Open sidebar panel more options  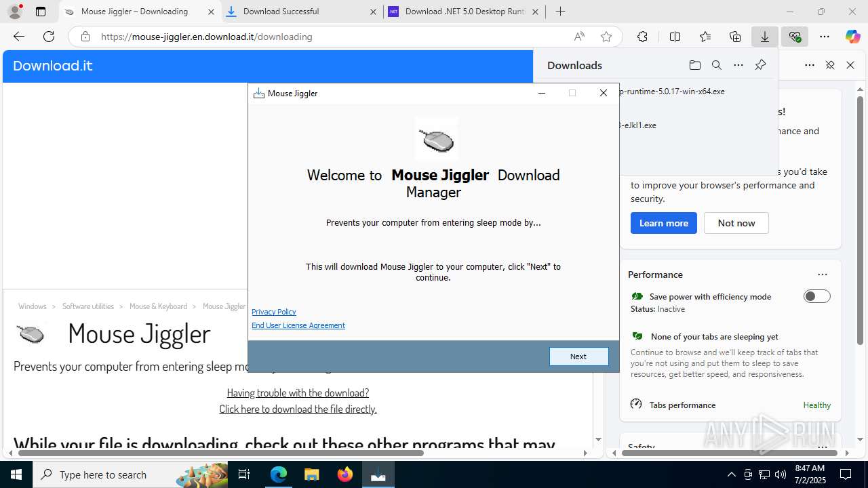click(x=810, y=65)
